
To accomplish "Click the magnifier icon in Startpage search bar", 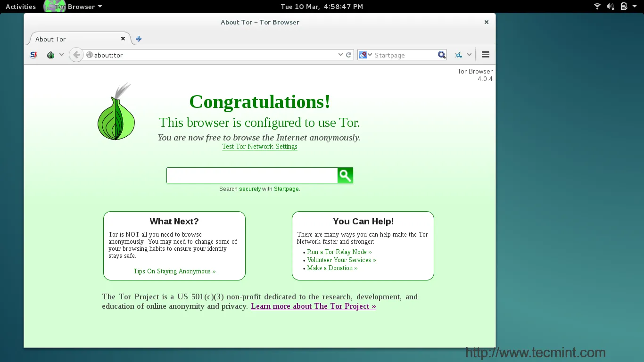I will click(441, 55).
